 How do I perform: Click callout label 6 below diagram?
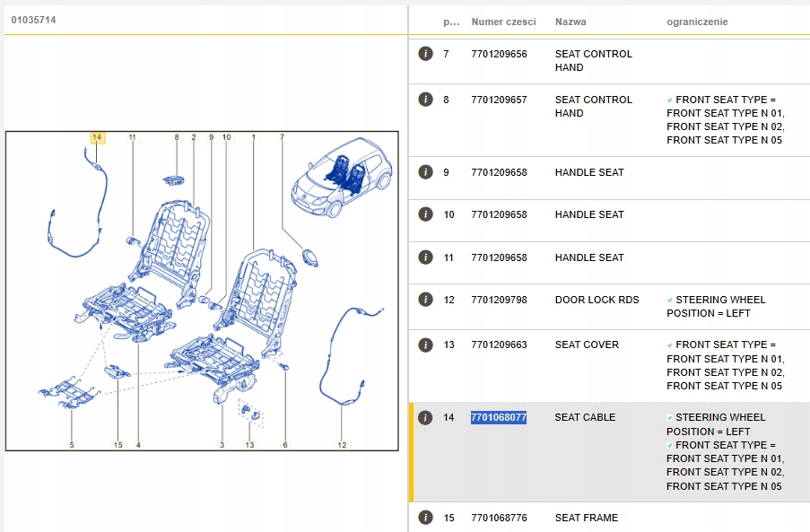(285, 445)
